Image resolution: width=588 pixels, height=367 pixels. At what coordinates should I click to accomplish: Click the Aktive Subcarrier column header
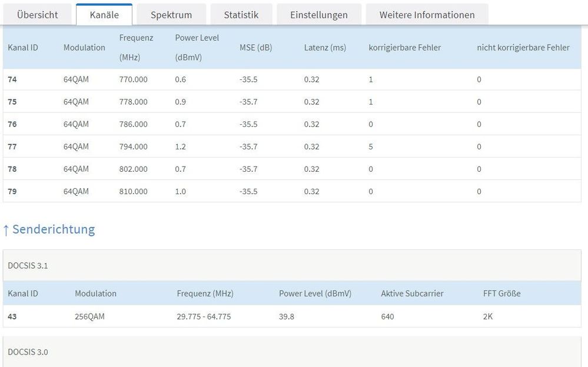point(412,293)
